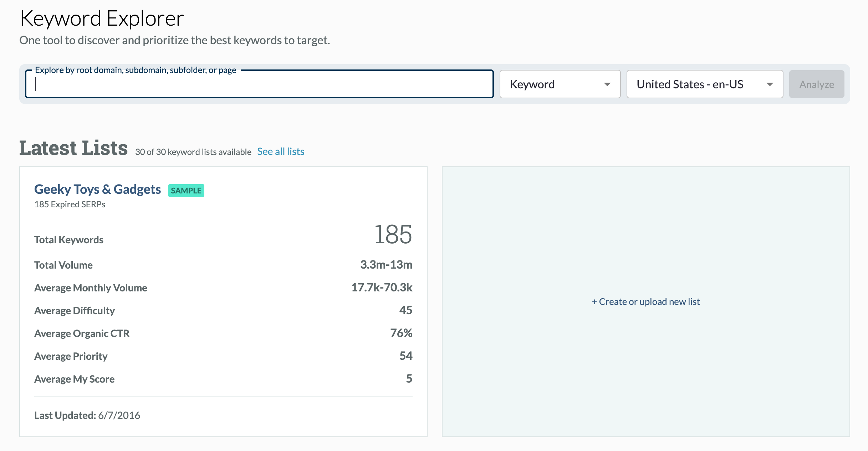Screen dimensions: 868x451
Task: Open the See all lists link
Action: (280, 152)
